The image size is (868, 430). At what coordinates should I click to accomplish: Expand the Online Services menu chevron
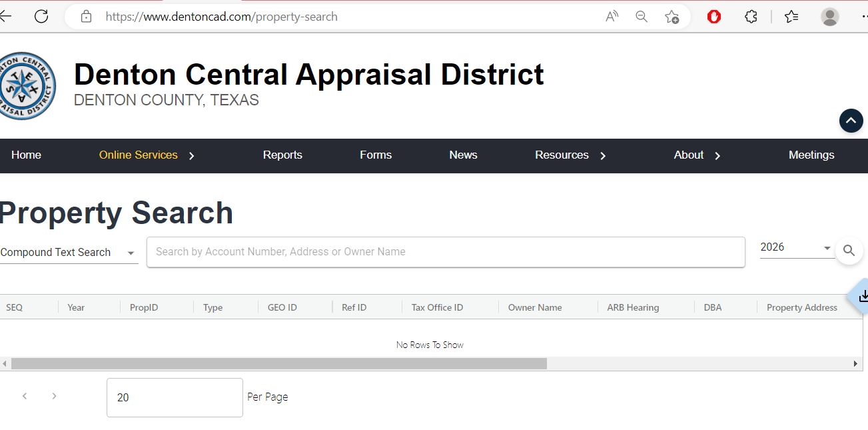pyautogui.click(x=192, y=156)
